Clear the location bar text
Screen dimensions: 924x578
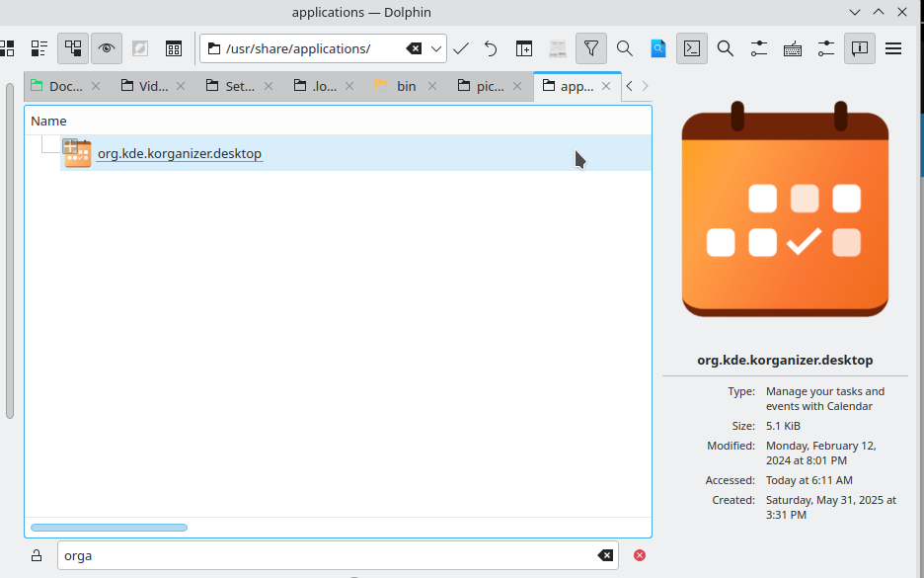pos(415,48)
